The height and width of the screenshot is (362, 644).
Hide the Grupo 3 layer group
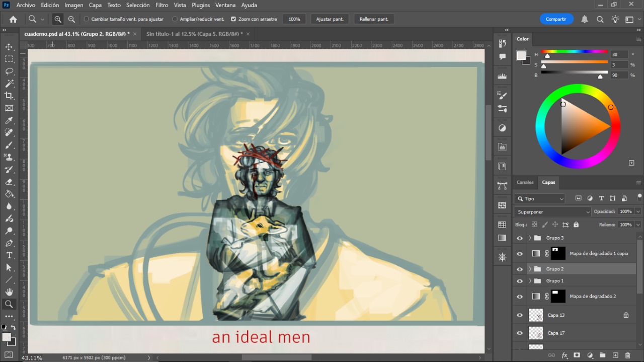[520, 238]
